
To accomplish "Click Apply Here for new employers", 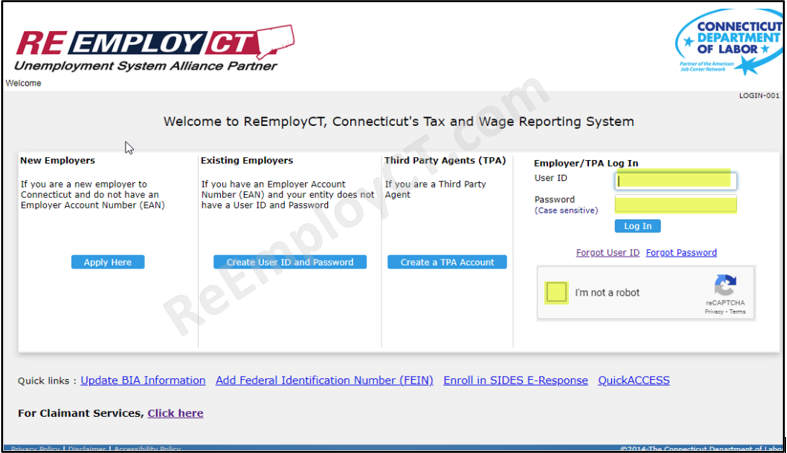I will (107, 262).
